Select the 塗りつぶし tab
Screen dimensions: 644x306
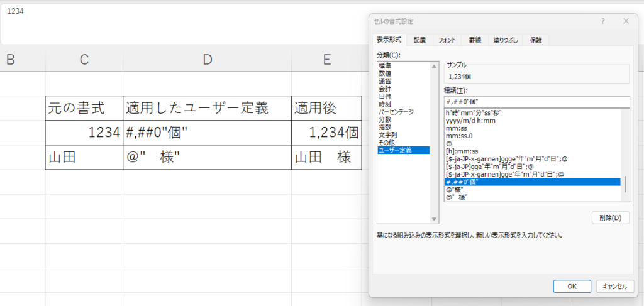[x=506, y=40]
